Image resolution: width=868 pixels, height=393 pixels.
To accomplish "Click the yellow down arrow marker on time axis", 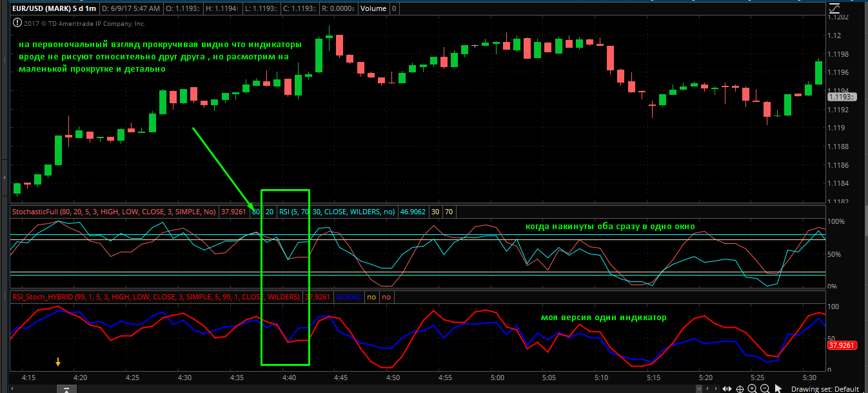I will tap(58, 362).
